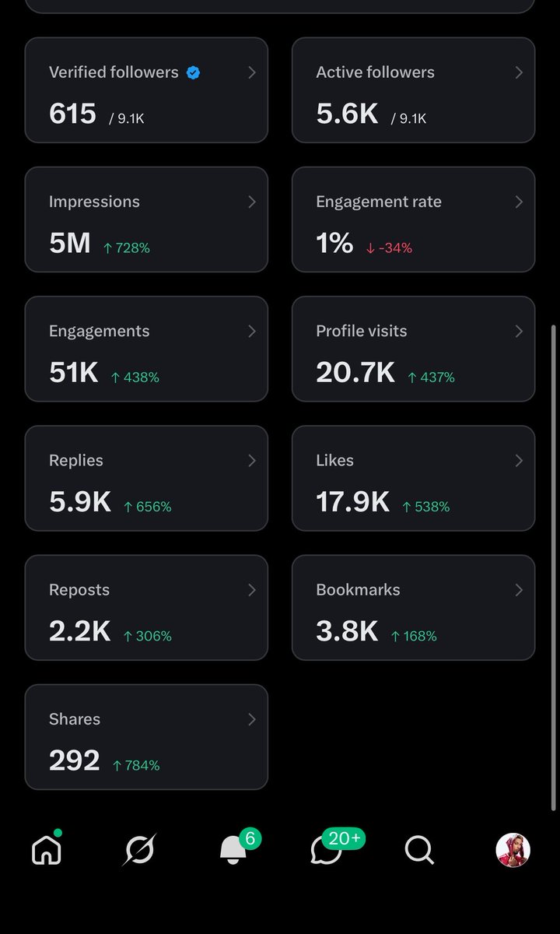View Likes 17.9K metric card
The height and width of the screenshot is (934, 560).
coord(414,478)
